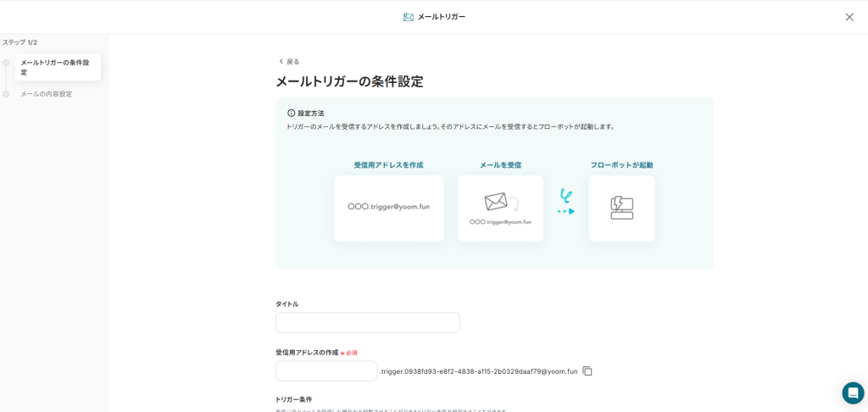
Task: Open the support chat bubble
Action: [853, 393]
